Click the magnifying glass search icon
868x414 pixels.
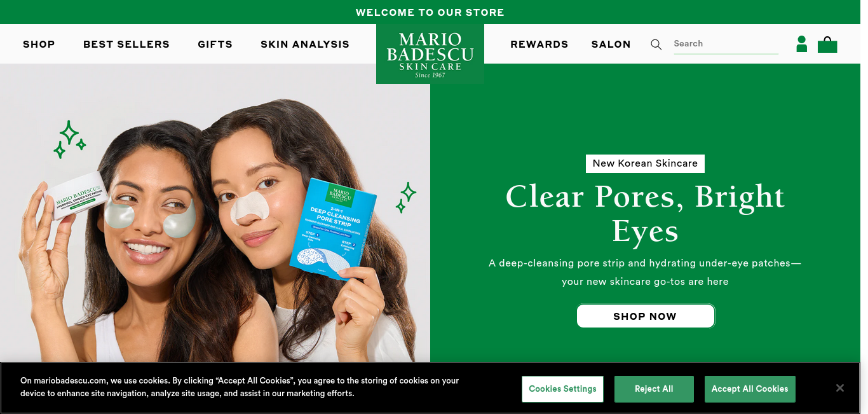point(656,45)
